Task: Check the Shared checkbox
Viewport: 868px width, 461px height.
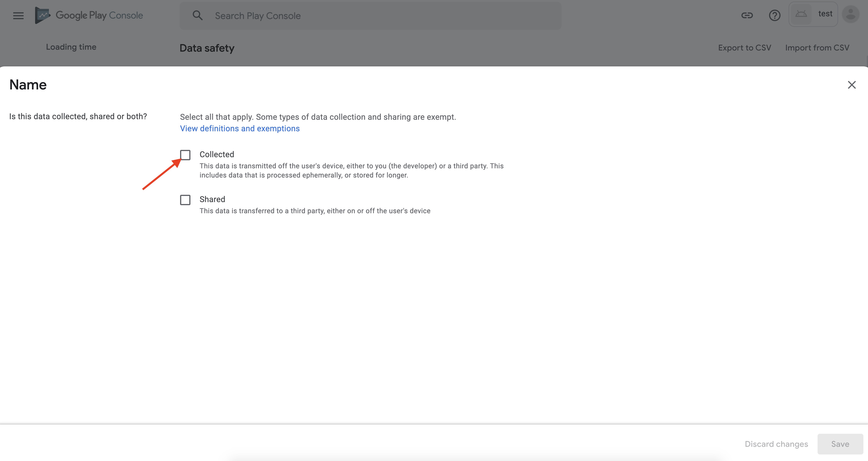Action: point(185,200)
